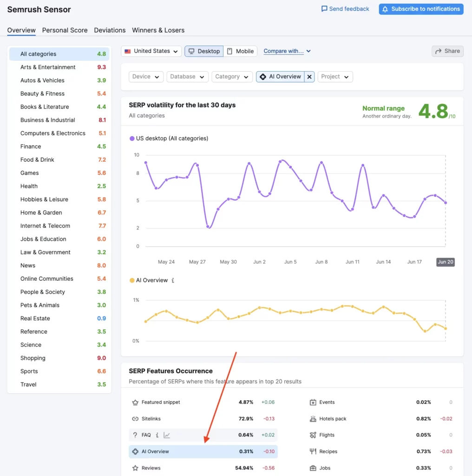472x476 pixels.
Task: Click the AI Overview sparkle icon
Action: click(135, 451)
